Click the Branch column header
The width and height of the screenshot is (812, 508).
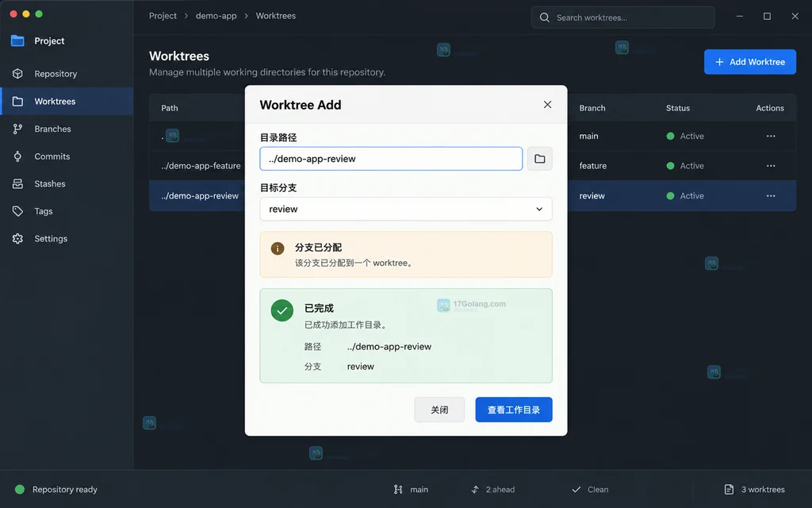[592, 108]
